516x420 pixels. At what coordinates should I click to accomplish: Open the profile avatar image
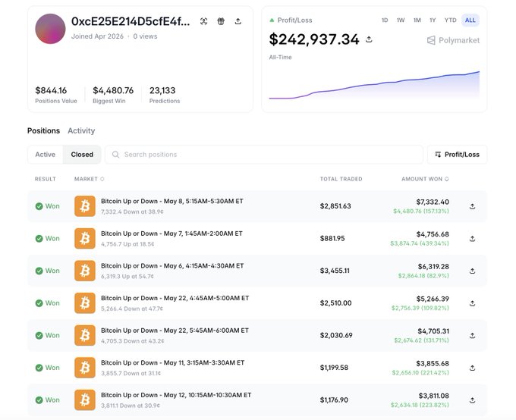50,29
